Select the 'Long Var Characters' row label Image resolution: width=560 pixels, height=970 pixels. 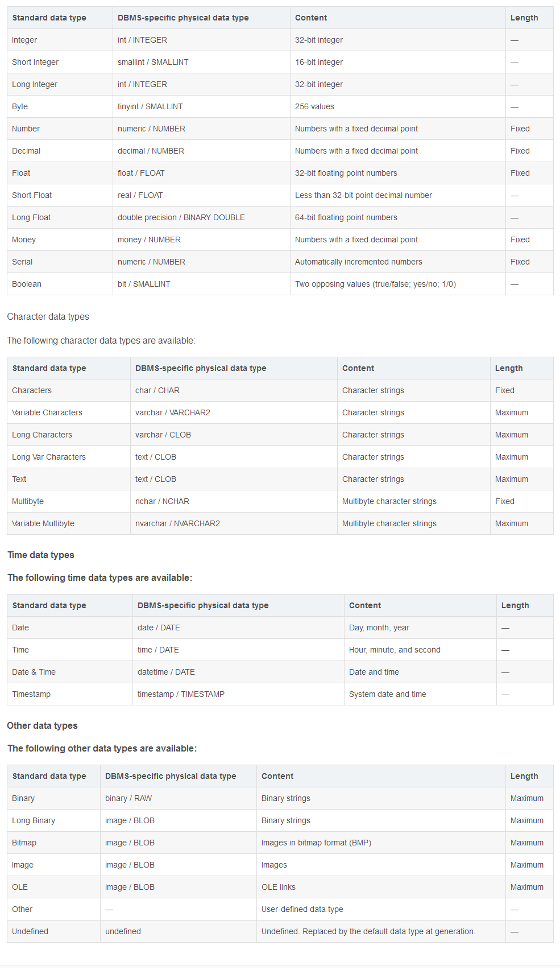(x=49, y=457)
